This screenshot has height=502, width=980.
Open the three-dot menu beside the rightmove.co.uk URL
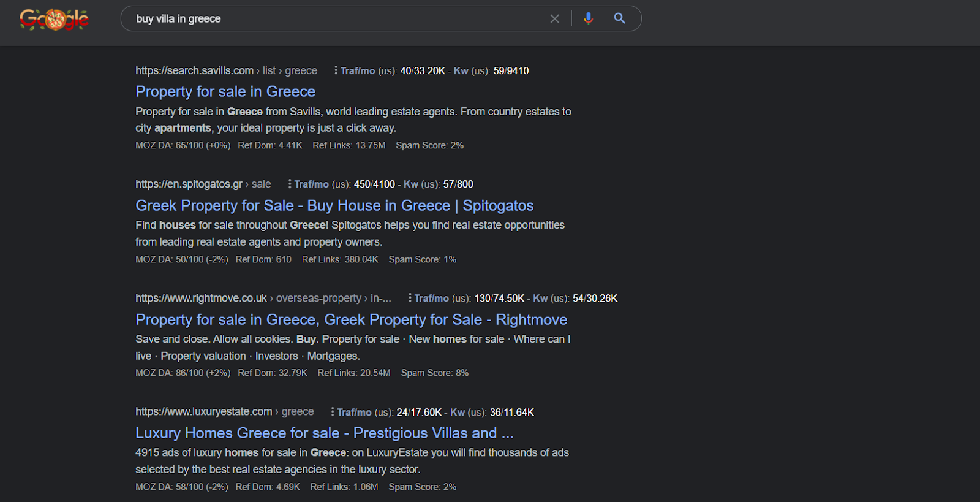click(410, 298)
